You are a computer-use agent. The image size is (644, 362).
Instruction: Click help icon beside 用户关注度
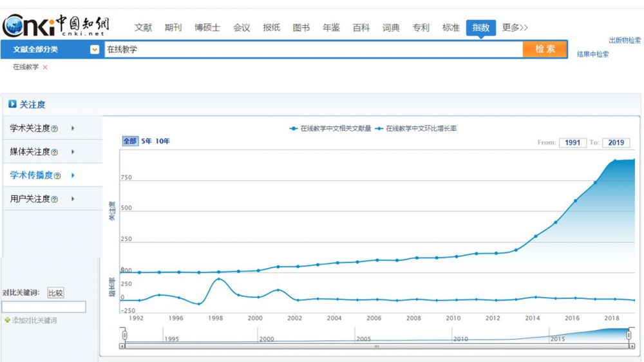(x=55, y=200)
